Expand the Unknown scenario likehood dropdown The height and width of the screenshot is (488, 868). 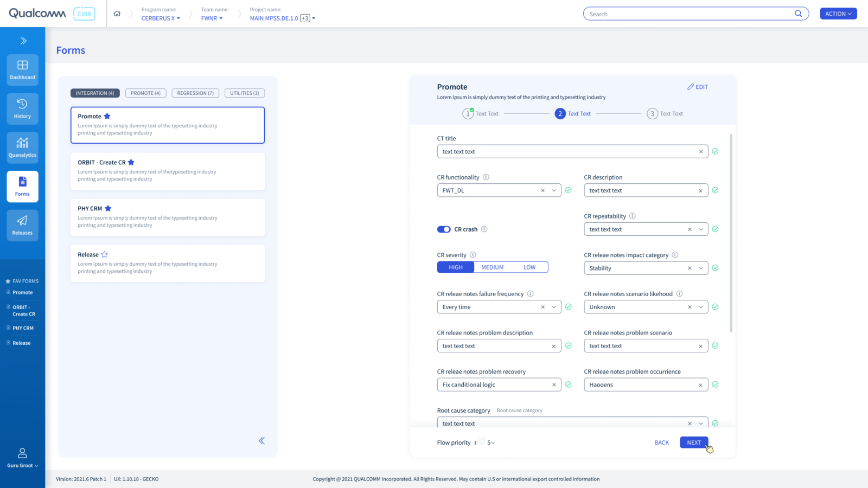coord(701,307)
